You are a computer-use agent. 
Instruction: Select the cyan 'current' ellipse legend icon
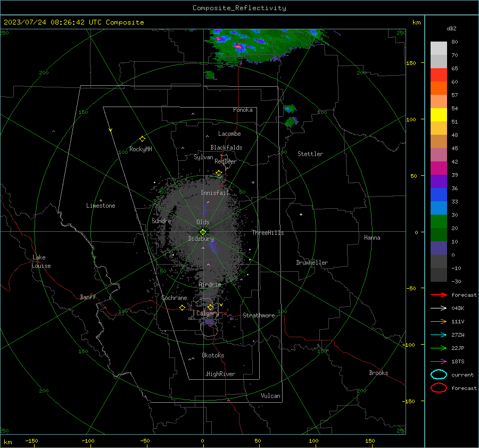tap(439, 374)
